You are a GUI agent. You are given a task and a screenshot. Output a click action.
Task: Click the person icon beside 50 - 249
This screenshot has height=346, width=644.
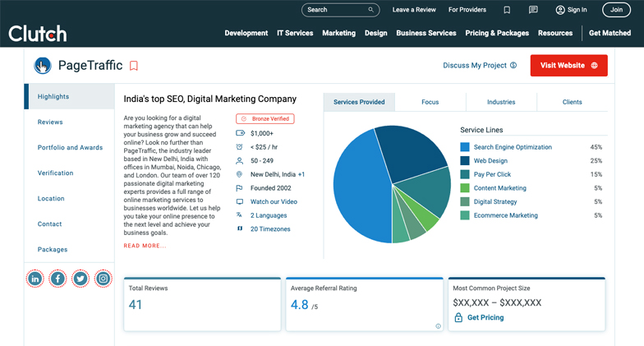(240, 161)
